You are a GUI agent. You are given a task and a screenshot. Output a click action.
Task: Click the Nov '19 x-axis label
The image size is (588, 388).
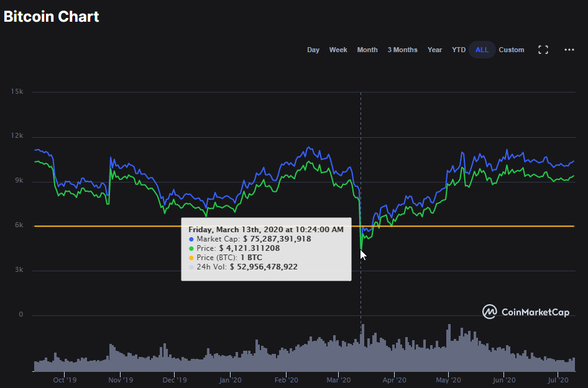(x=121, y=380)
